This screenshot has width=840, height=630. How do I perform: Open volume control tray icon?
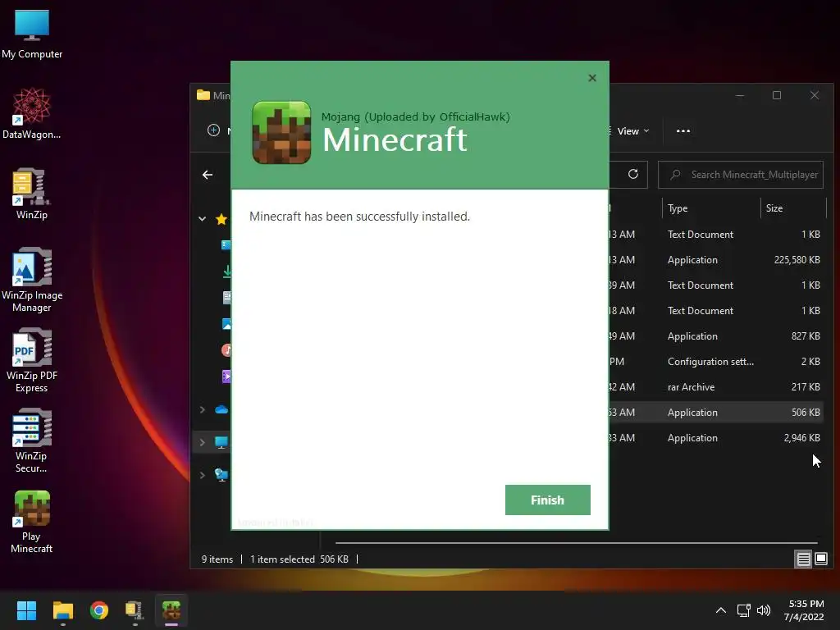[764, 610]
